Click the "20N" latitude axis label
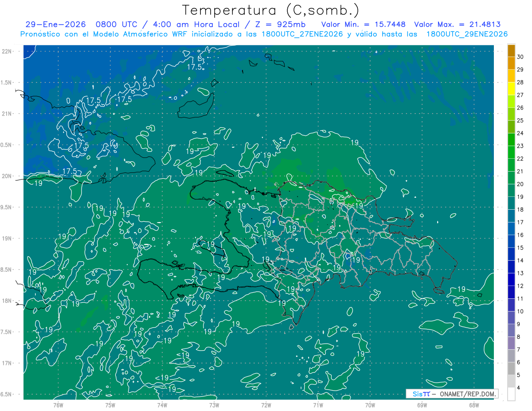Viewport: 532px width, 411px height. [8, 176]
